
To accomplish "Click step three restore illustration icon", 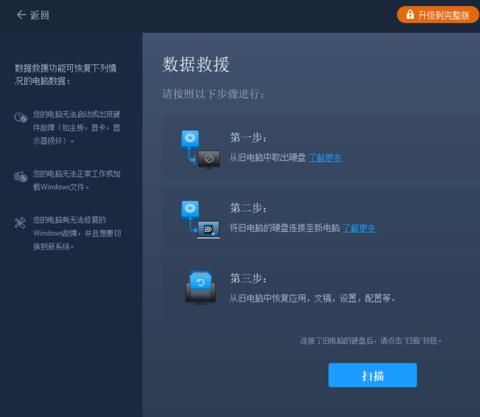I will pyautogui.click(x=200, y=287).
